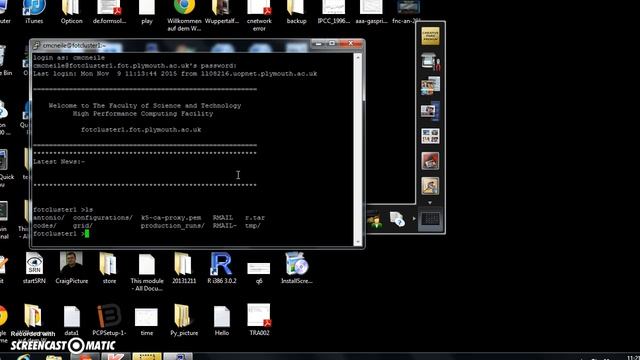The width and height of the screenshot is (640, 360).
Task: Open This module - All Docu file
Action: click(147, 272)
